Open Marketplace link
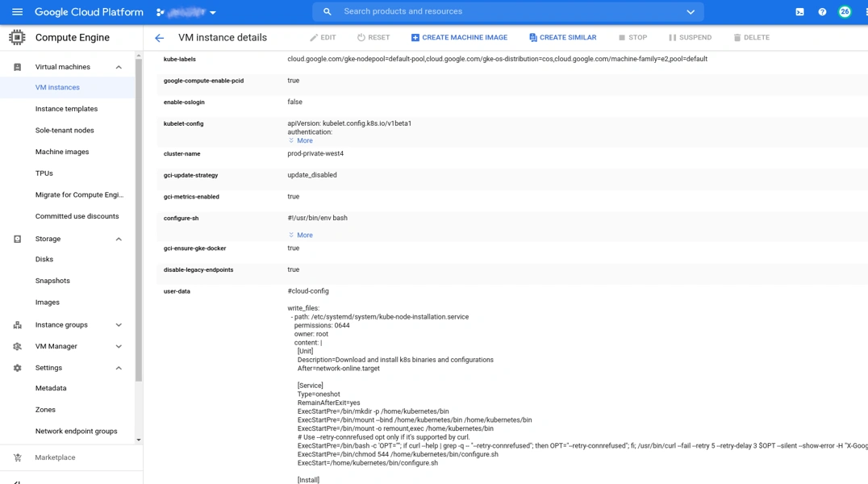The height and width of the screenshot is (484, 868). pyautogui.click(x=55, y=457)
